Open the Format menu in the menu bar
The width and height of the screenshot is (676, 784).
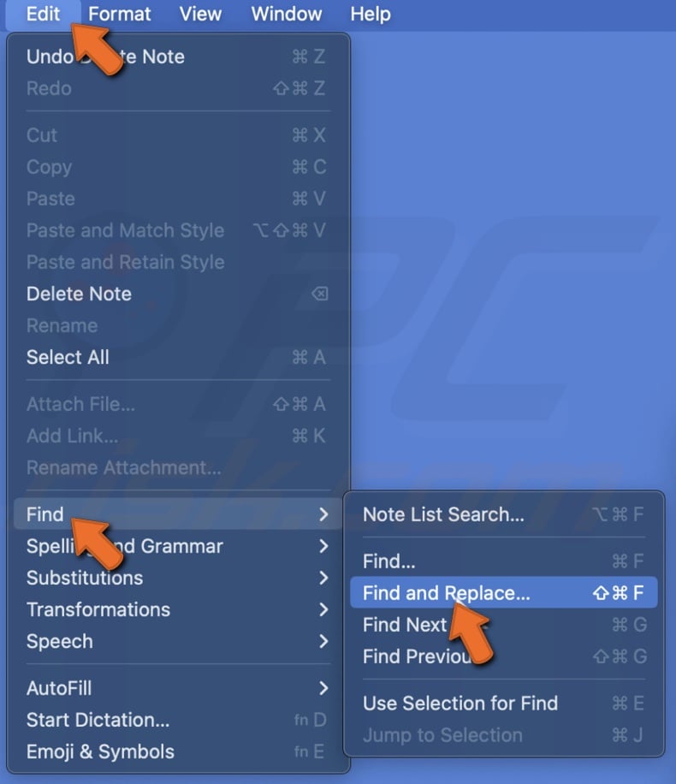tap(119, 14)
